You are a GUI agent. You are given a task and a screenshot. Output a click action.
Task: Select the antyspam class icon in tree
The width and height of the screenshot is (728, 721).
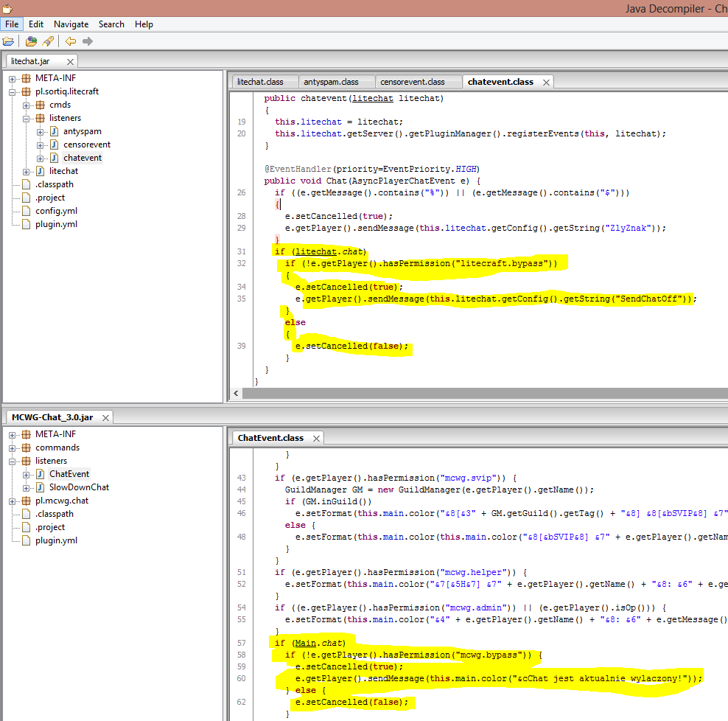click(54, 131)
